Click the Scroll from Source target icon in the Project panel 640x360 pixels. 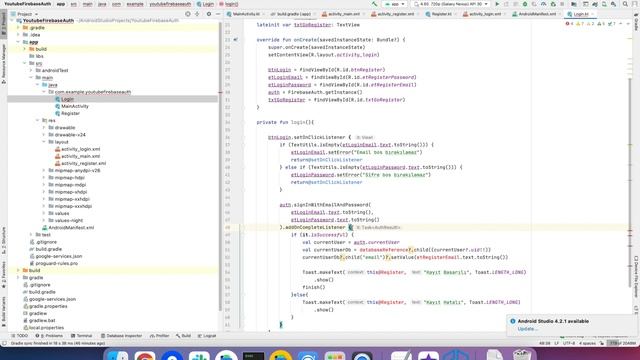[188, 14]
